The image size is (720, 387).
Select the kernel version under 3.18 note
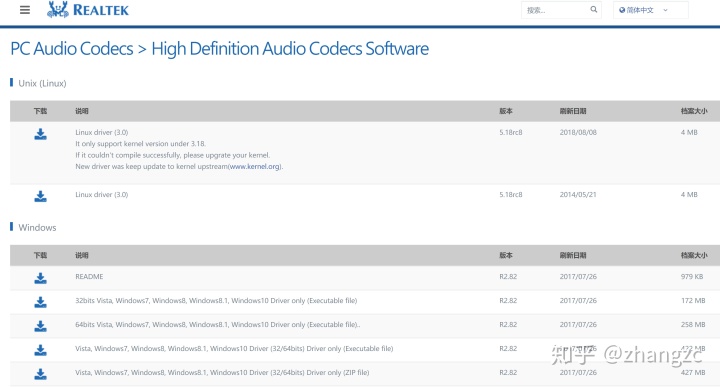click(141, 144)
